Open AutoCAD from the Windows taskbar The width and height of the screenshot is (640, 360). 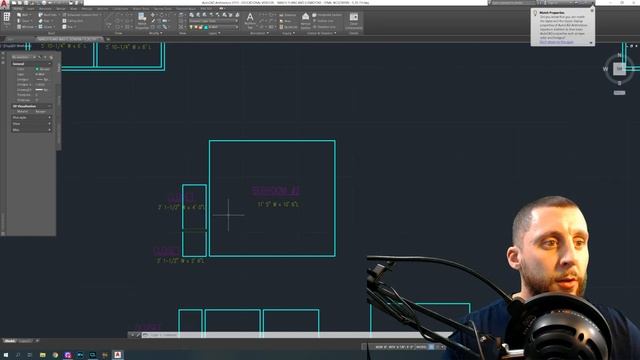[118, 355]
